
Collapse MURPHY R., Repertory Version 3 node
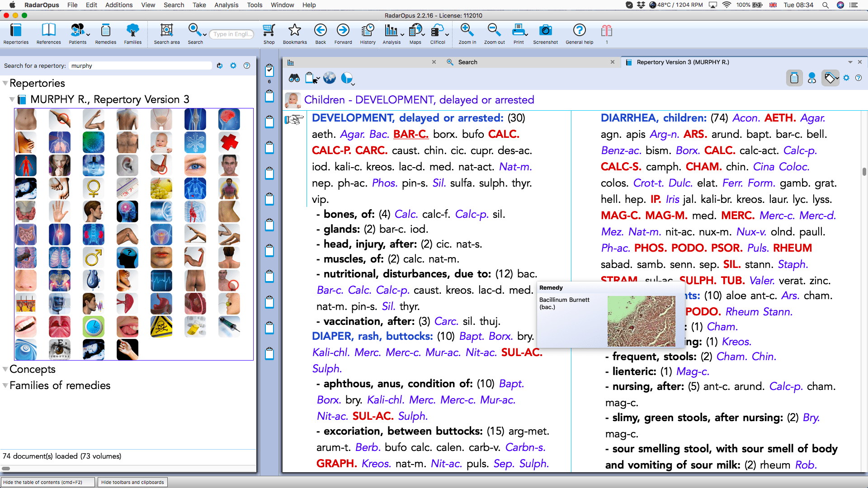[x=12, y=99]
